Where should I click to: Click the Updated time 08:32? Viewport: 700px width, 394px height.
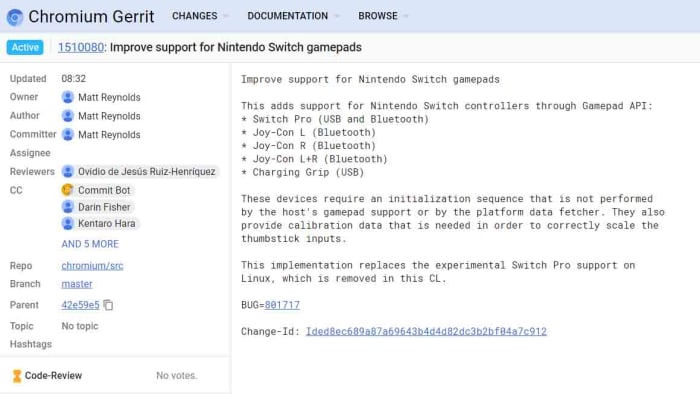[74, 79]
